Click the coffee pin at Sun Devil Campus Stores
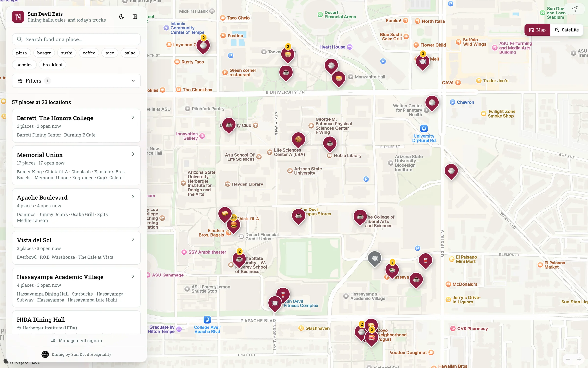Screen dimensions: 588x368 pos(298,217)
